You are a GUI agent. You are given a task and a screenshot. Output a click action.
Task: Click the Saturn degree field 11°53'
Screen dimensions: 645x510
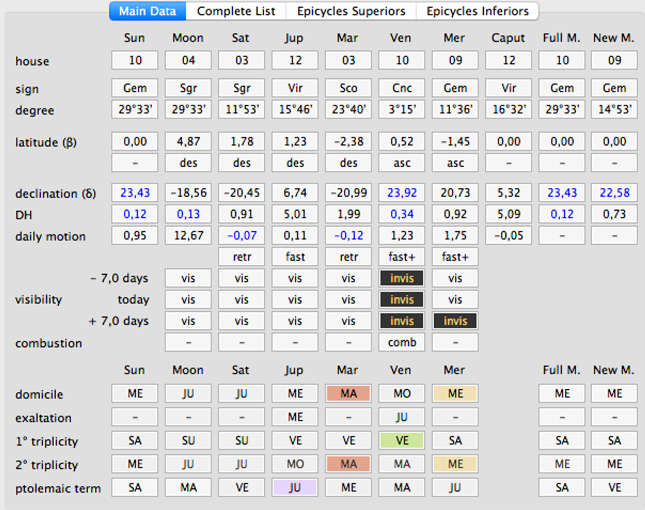click(241, 109)
